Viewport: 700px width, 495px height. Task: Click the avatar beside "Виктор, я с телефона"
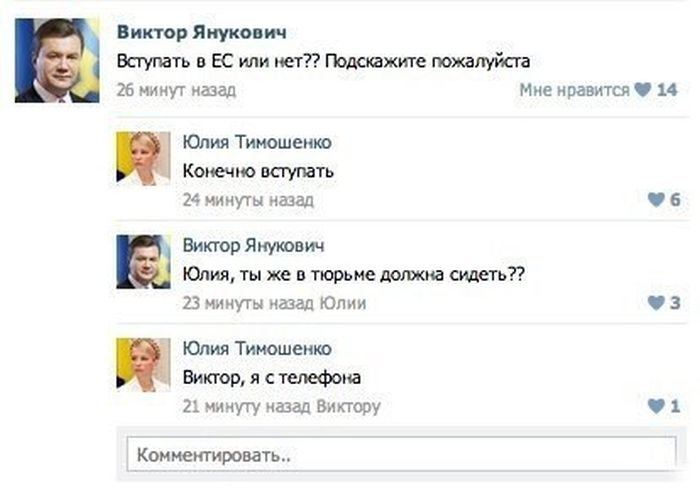coord(144,365)
